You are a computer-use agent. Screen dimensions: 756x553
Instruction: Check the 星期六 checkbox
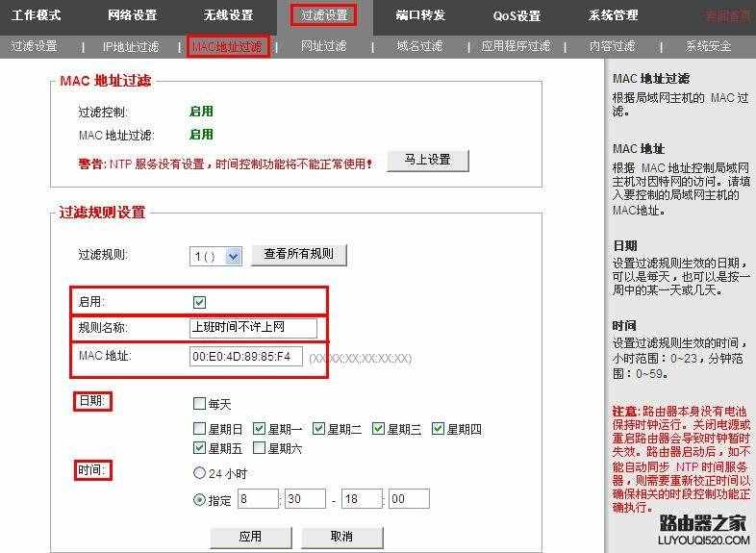pyautogui.click(x=260, y=448)
